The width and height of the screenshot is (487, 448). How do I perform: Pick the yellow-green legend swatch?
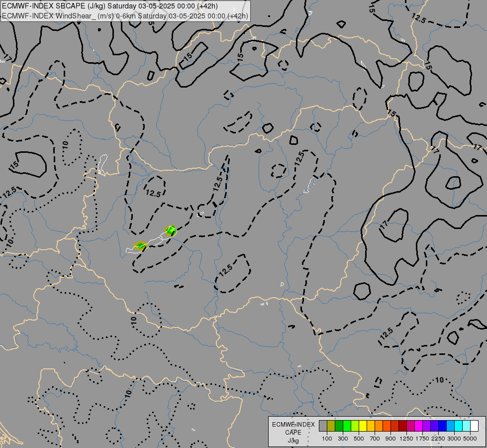[355, 426]
